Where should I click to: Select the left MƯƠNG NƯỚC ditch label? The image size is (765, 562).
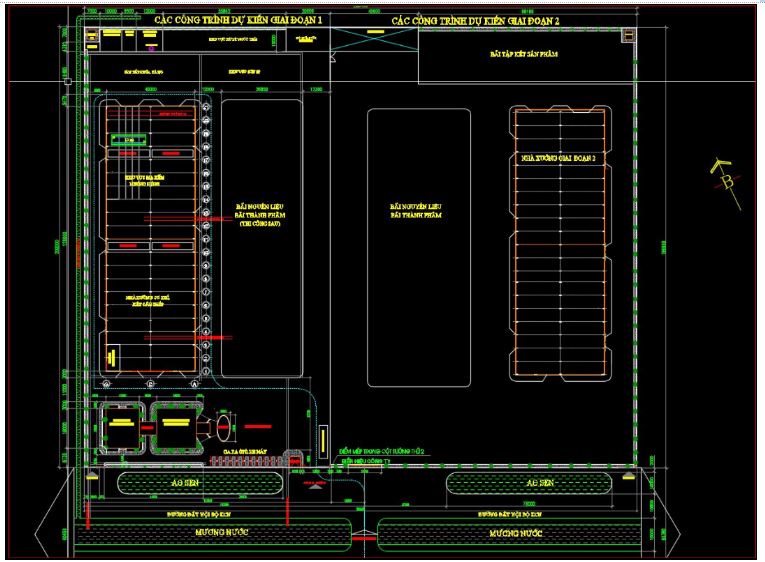click(x=222, y=532)
